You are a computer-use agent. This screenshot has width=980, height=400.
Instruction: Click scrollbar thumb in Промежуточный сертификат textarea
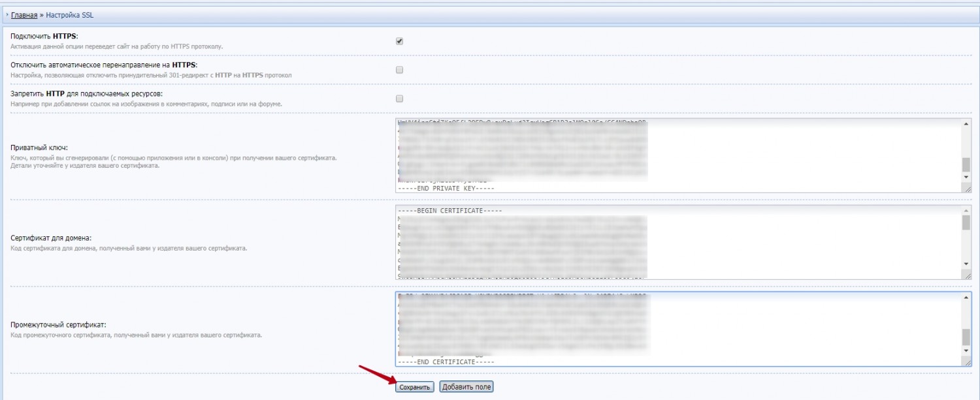(x=966, y=336)
